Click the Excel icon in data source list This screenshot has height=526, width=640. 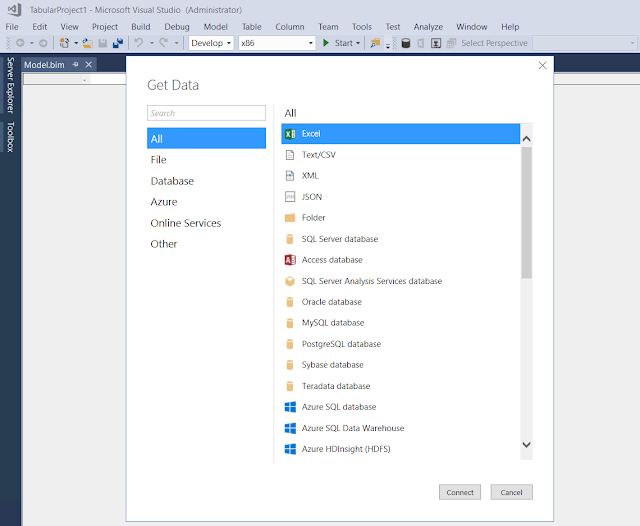click(x=290, y=134)
